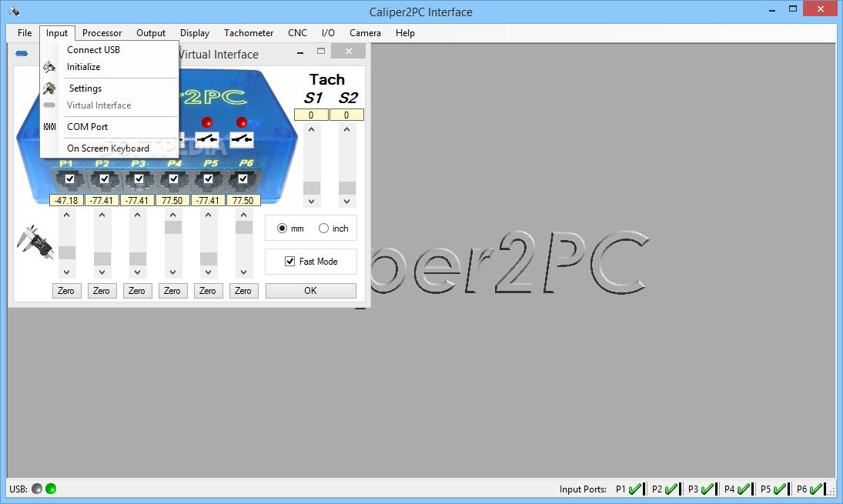Viewport: 843px width, 504px height.
Task: Click the P4 green checkmark in status bar
Action: click(744, 489)
